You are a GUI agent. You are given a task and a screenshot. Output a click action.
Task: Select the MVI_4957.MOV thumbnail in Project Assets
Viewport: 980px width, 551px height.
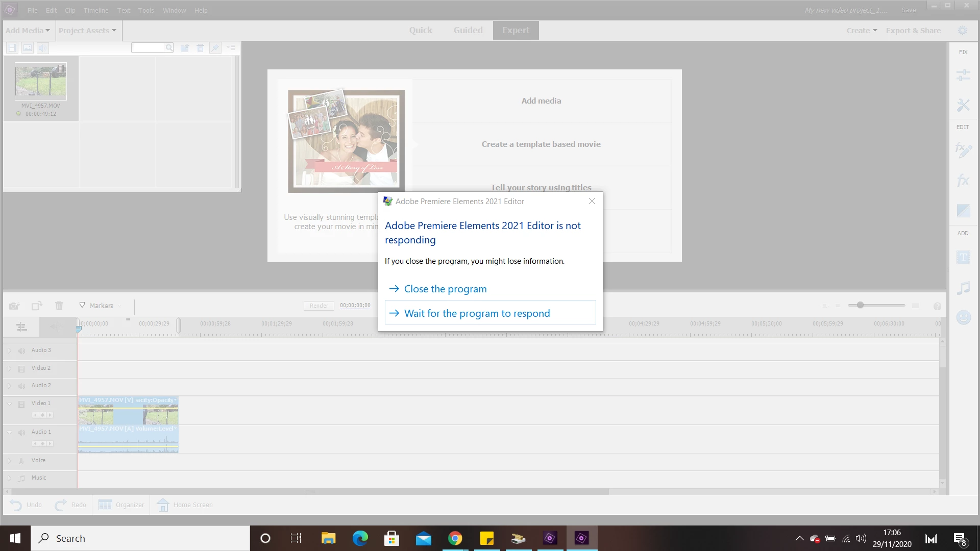click(41, 81)
